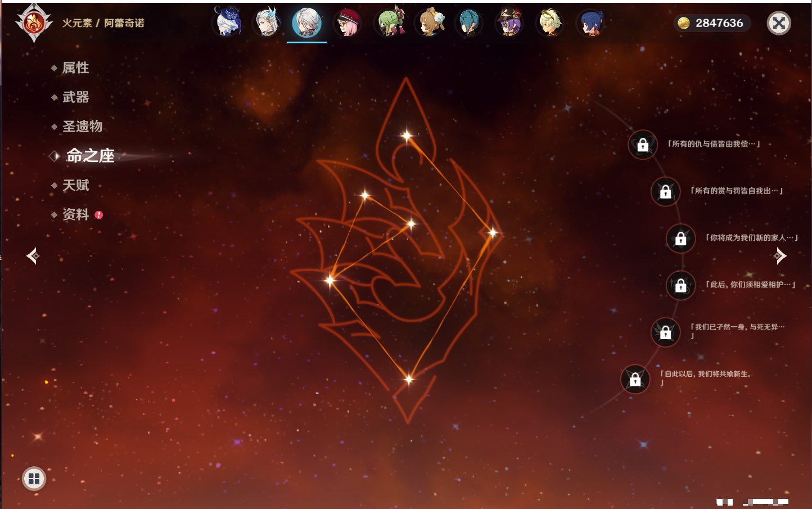Open locked constellation「所有的仇与债皆由我偿…」icon
This screenshot has height=509, width=812.
pos(643,145)
